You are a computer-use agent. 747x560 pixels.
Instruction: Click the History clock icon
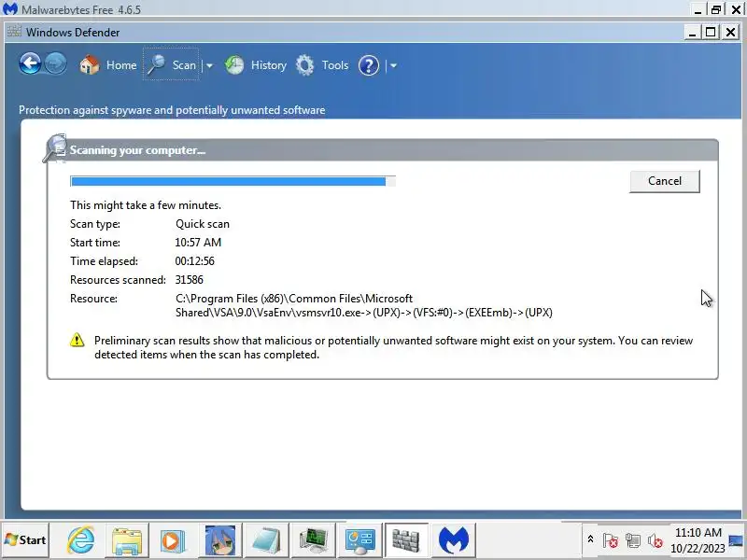[x=234, y=65]
